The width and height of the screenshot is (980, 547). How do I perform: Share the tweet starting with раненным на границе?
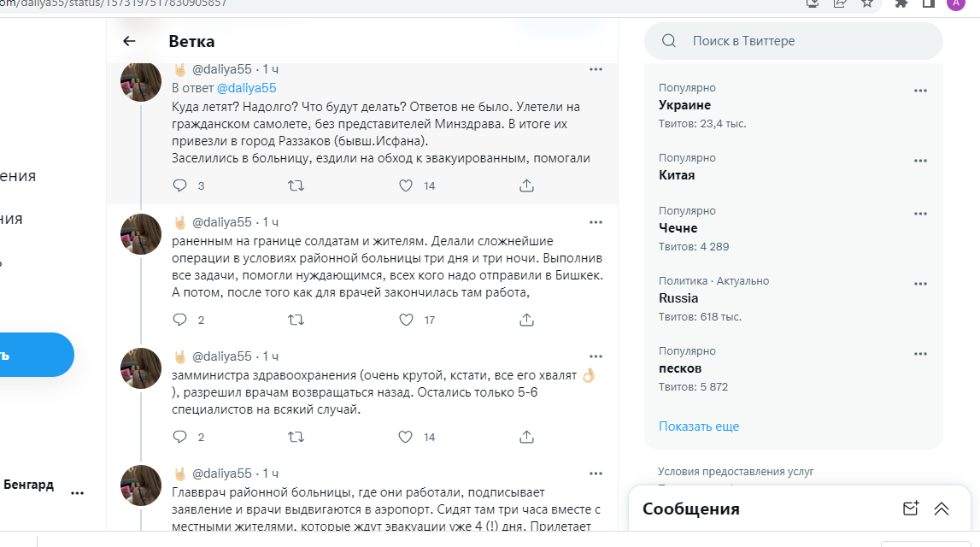pos(527,320)
